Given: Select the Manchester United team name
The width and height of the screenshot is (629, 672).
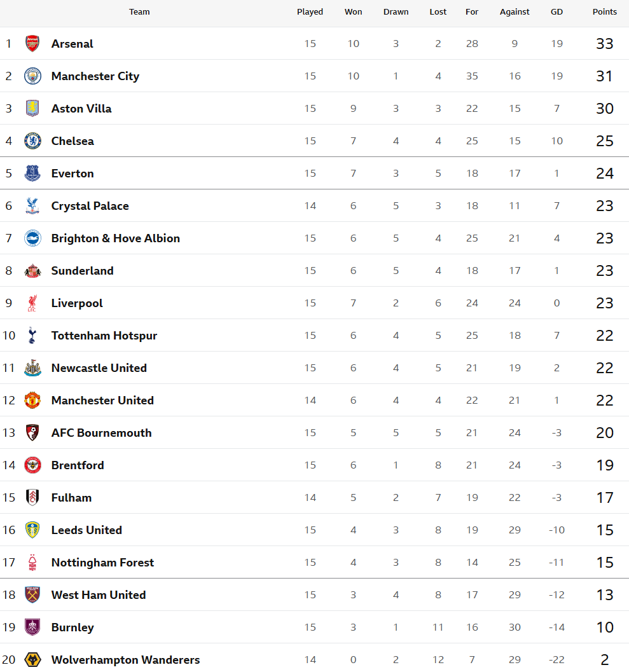Looking at the screenshot, I should pyautogui.click(x=102, y=401).
